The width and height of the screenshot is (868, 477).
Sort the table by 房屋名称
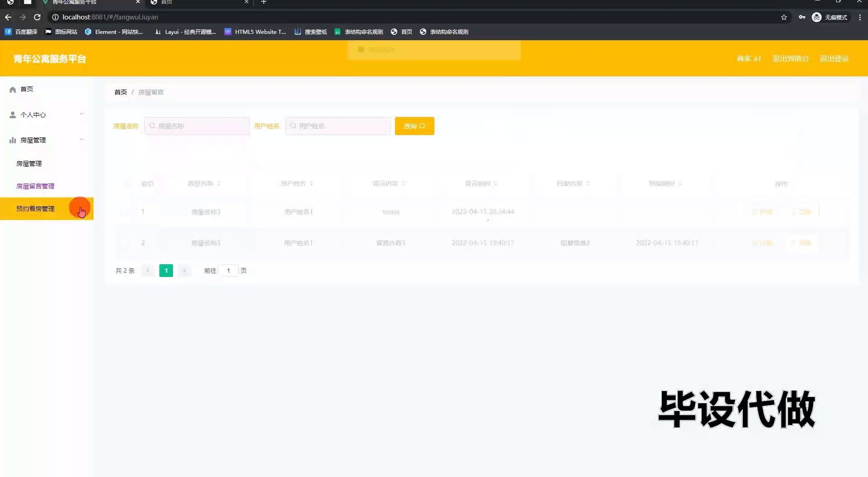[x=218, y=183]
